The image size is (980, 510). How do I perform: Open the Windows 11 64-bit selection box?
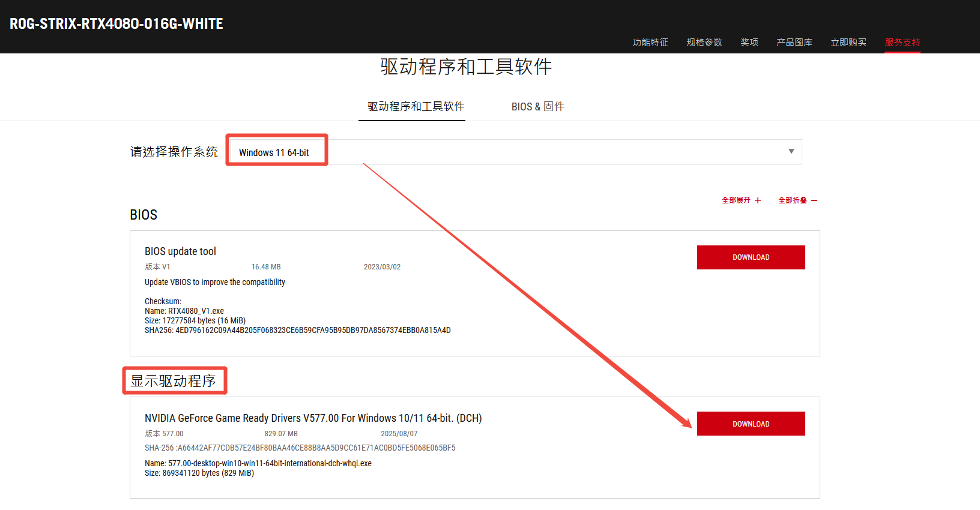[x=515, y=152]
